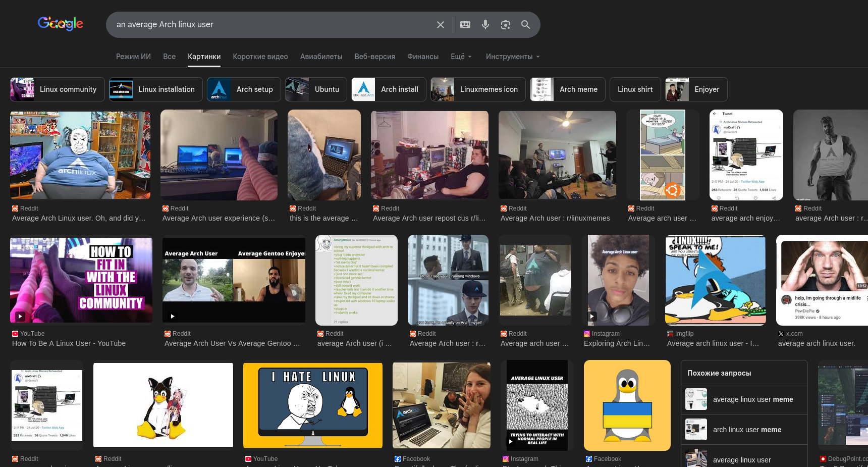Search related query 'average linux user meme'
The height and width of the screenshot is (467, 868).
click(744, 399)
